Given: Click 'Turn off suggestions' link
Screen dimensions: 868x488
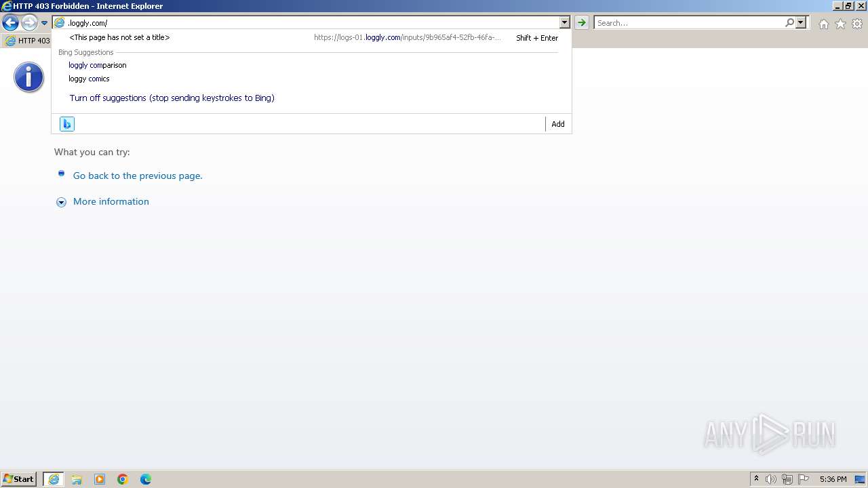Looking at the screenshot, I should (172, 98).
